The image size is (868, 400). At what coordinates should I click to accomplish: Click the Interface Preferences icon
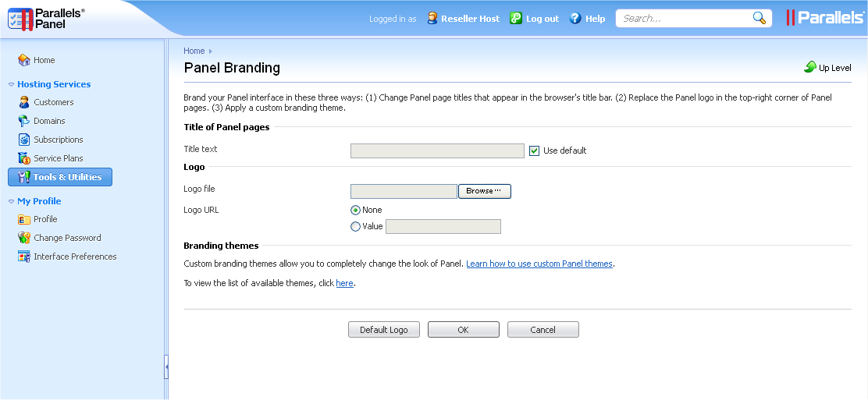(x=23, y=257)
